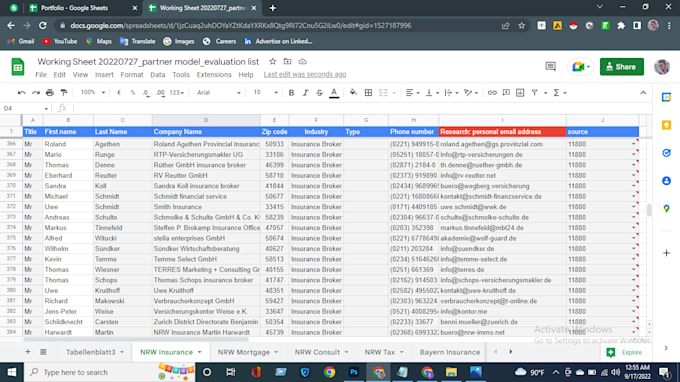Open the File menu

(x=41, y=75)
